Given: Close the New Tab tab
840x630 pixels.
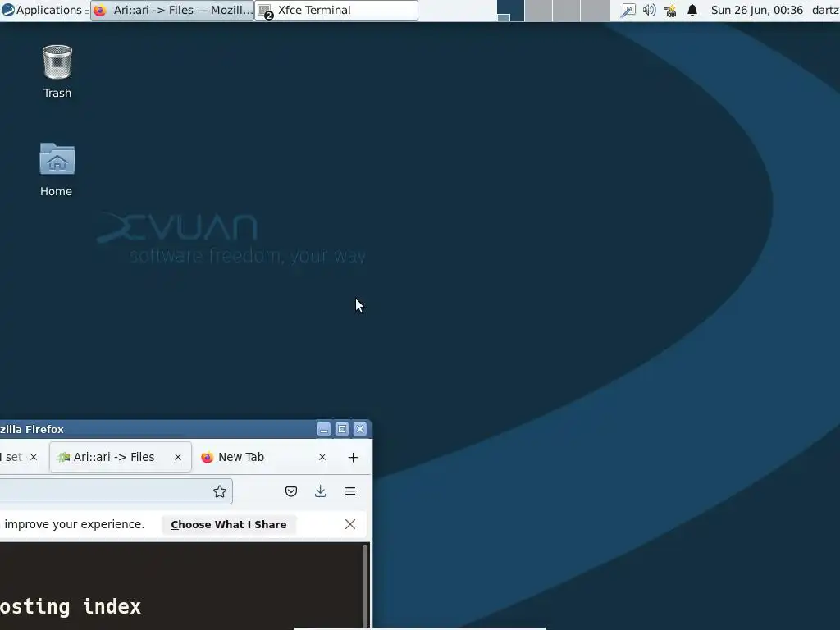Looking at the screenshot, I should click(x=322, y=457).
